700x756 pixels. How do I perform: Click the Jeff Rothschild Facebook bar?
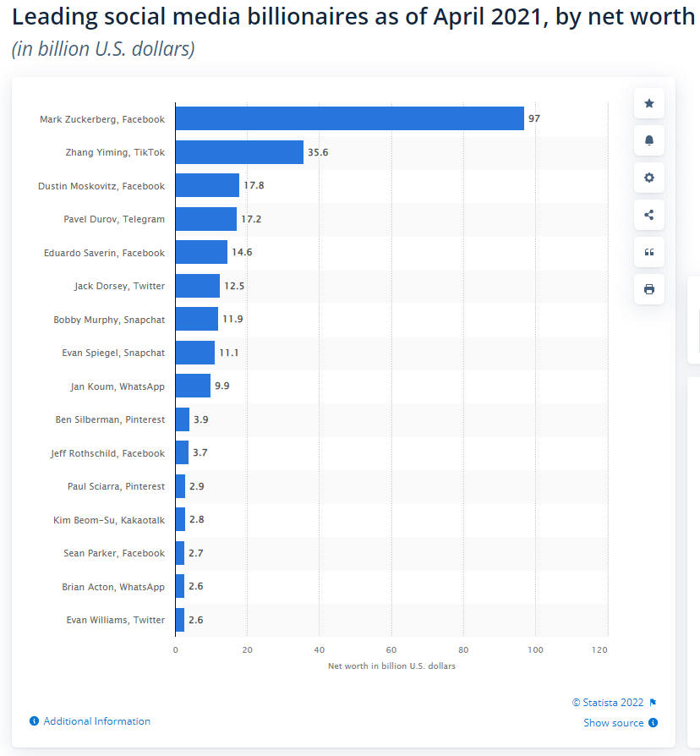pos(183,452)
